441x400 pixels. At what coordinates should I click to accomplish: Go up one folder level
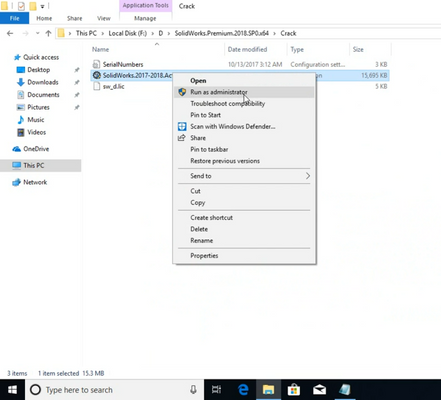(48, 33)
